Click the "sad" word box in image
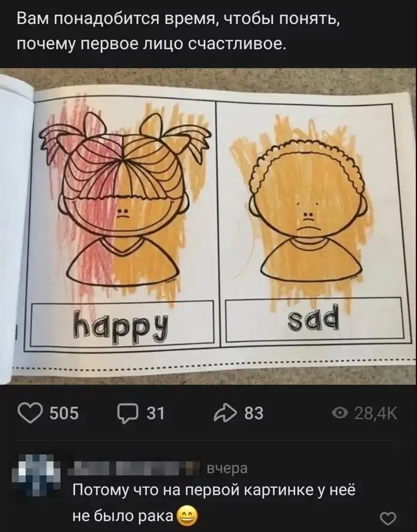The image size is (417, 532). coord(314,320)
